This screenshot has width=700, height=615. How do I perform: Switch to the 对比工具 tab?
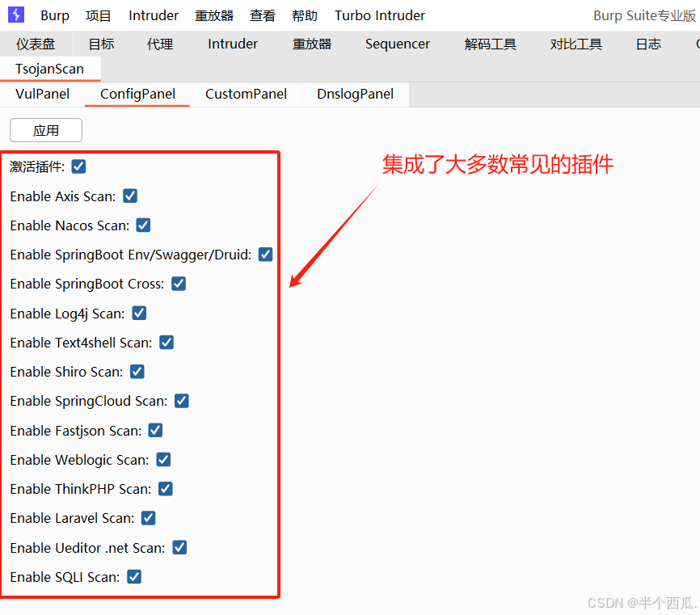[576, 44]
